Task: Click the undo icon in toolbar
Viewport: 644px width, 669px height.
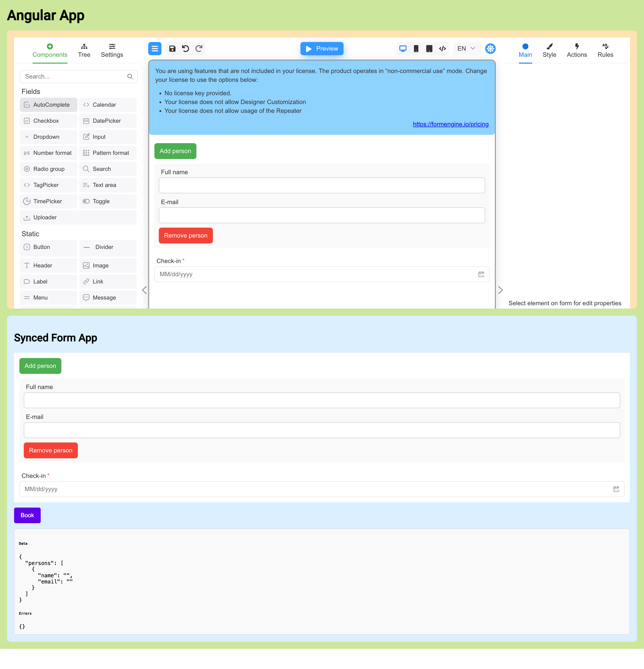Action: (186, 48)
